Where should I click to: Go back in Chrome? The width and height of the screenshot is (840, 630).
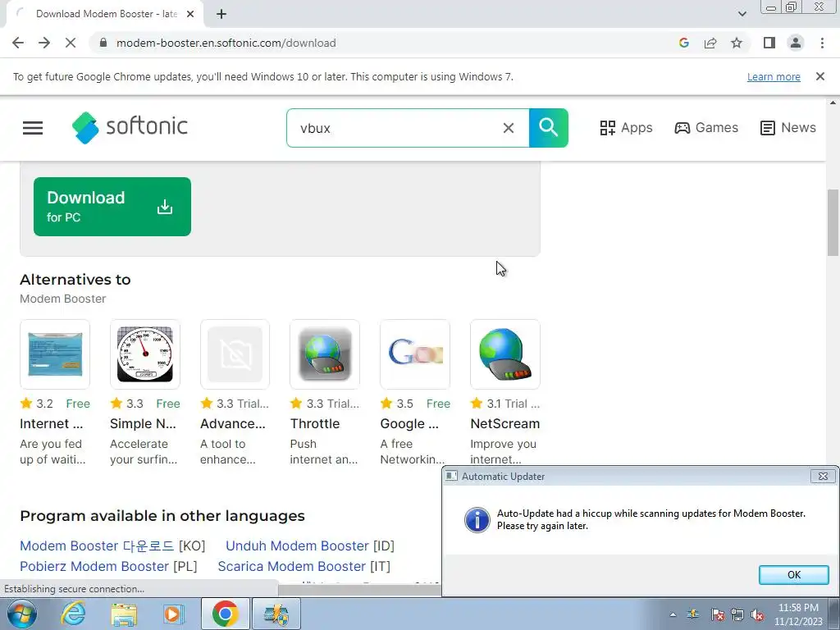pyautogui.click(x=18, y=43)
